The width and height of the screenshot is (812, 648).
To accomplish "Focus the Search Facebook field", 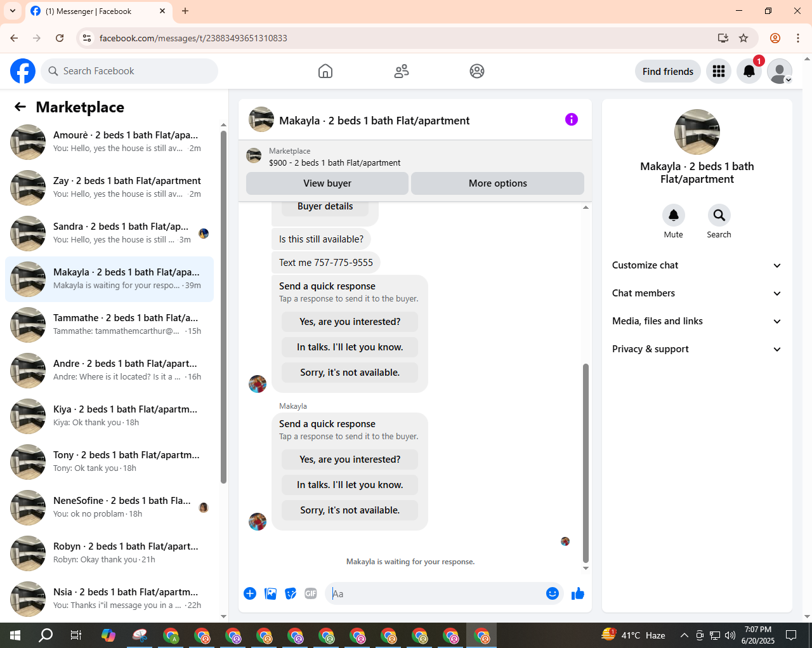I will pos(129,71).
